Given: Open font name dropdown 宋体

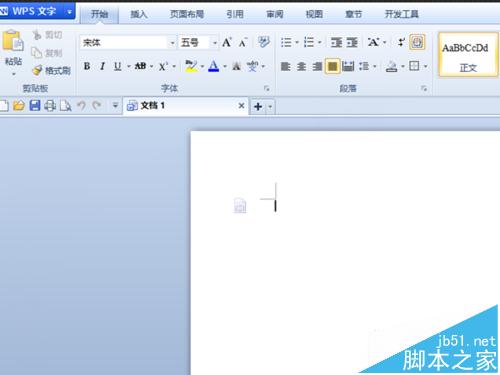Looking at the screenshot, I should [172, 43].
